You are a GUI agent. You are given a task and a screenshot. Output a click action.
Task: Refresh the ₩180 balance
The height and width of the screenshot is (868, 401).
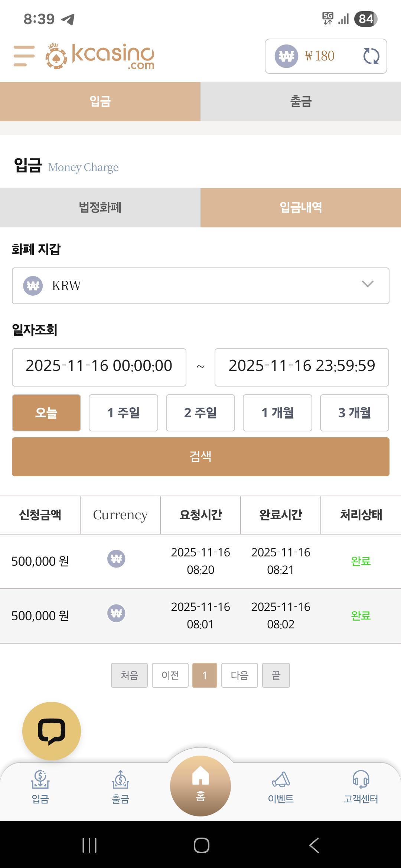[x=371, y=56]
